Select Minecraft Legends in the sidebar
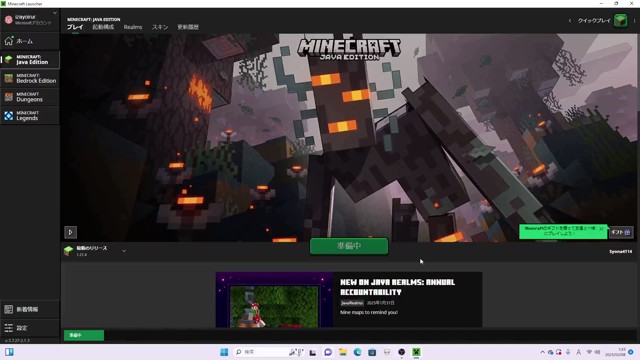The image size is (640, 360). click(x=29, y=116)
